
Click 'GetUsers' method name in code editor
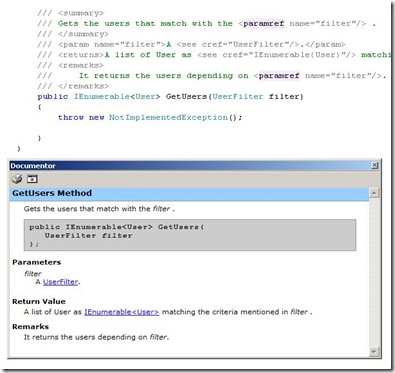tap(186, 97)
